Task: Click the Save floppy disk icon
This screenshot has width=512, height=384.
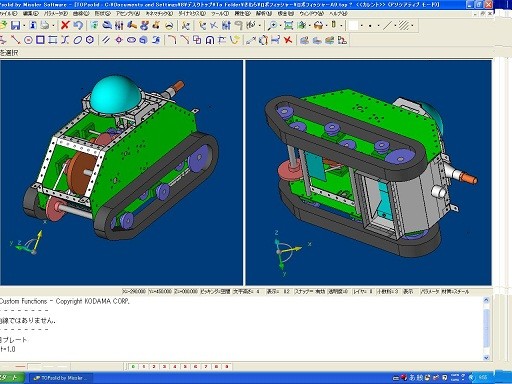Action: tap(15, 25)
